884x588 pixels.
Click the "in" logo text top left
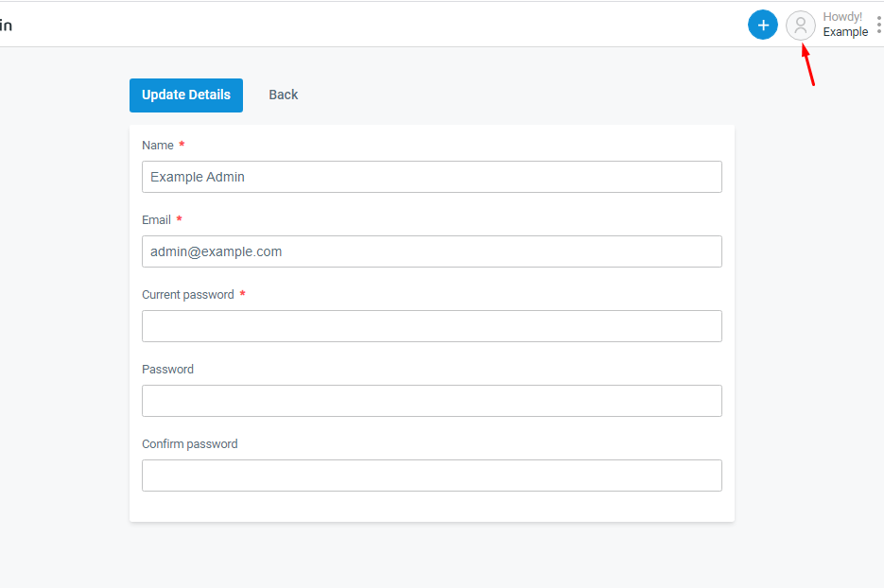click(6, 25)
